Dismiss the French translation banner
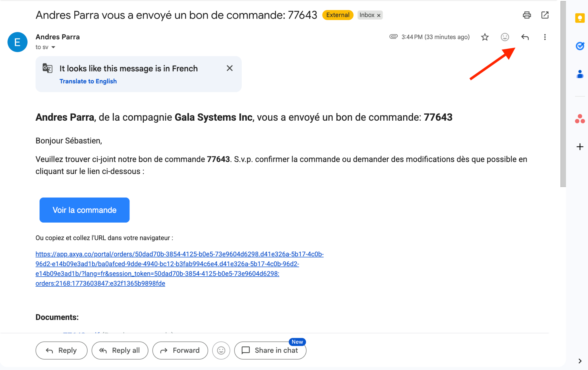The width and height of the screenshot is (588, 370). [x=229, y=68]
